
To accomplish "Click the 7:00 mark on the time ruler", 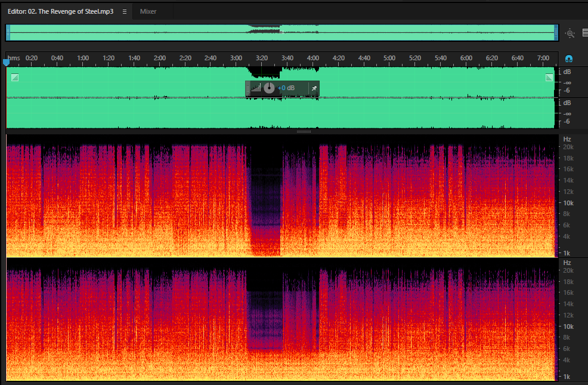I will point(543,58).
